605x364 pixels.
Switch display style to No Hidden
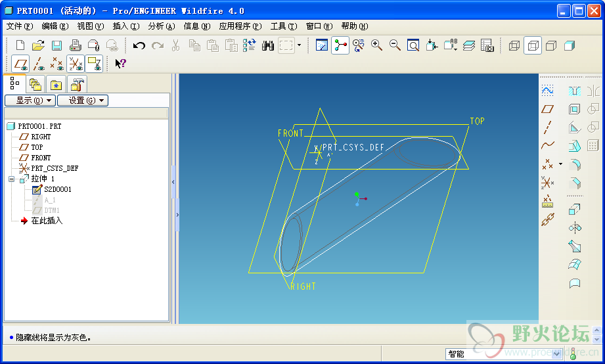click(x=551, y=45)
